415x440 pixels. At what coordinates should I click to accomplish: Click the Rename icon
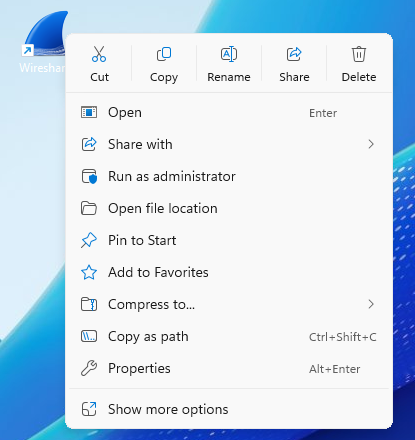[229, 54]
